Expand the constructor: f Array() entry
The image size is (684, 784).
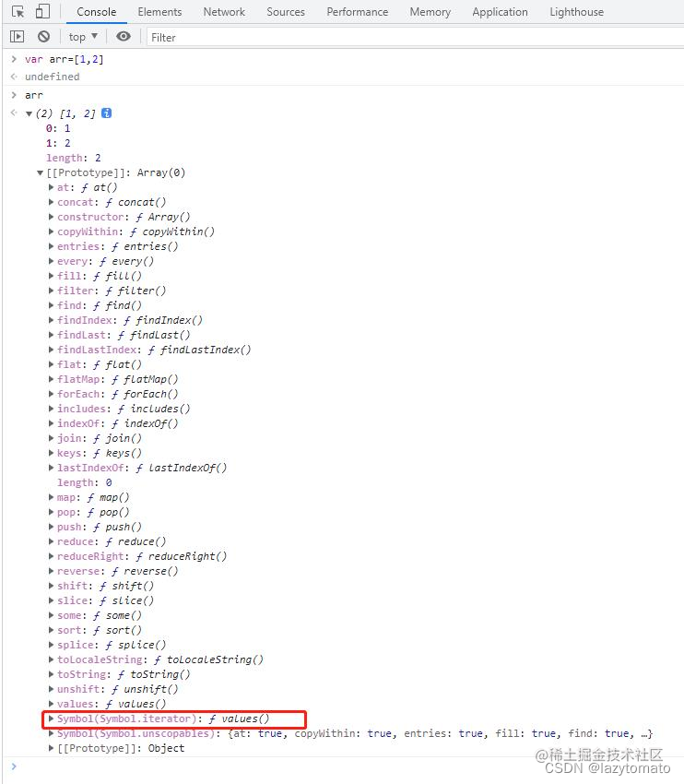pos(51,217)
